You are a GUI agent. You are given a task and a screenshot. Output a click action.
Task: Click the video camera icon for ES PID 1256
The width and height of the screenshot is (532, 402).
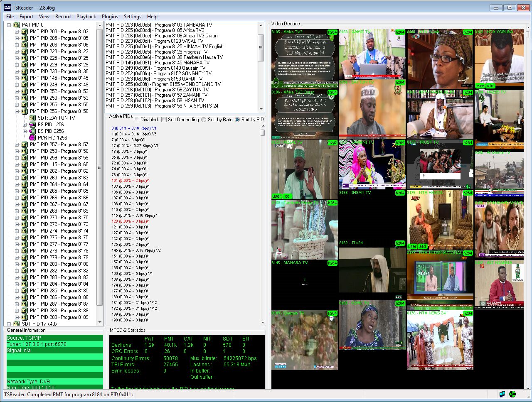click(x=32, y=125)
